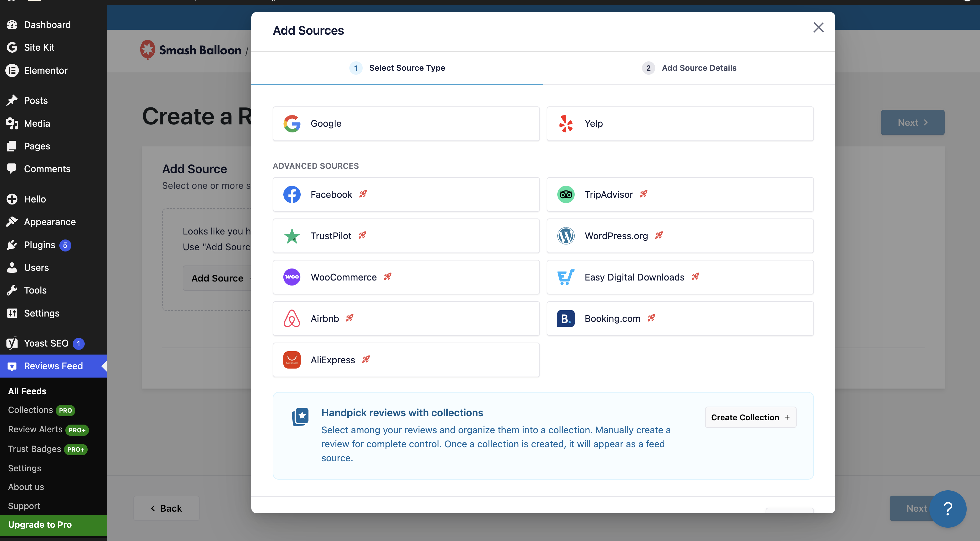Open the blue help question mark bubble
Image resolution: width=980 pixels, height=541 pixels.
coord(948,509)
